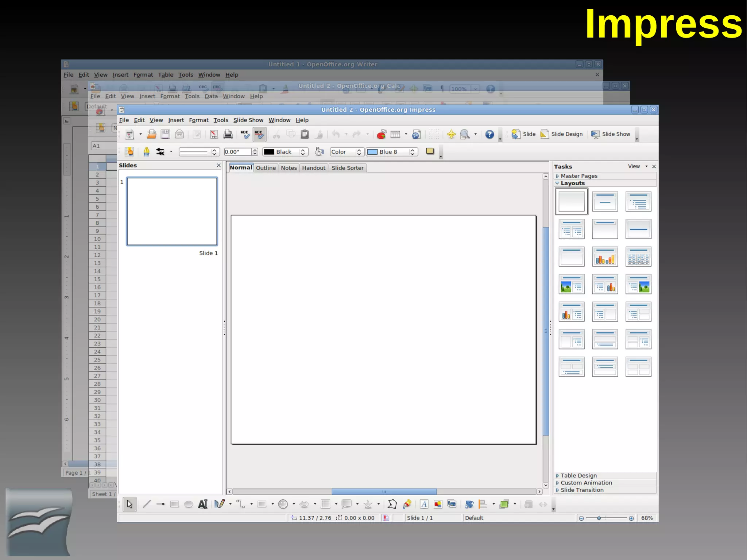Select the Ellipse drawing tool
The height and width of the screenshot is (560, 747).
(189, 504)
